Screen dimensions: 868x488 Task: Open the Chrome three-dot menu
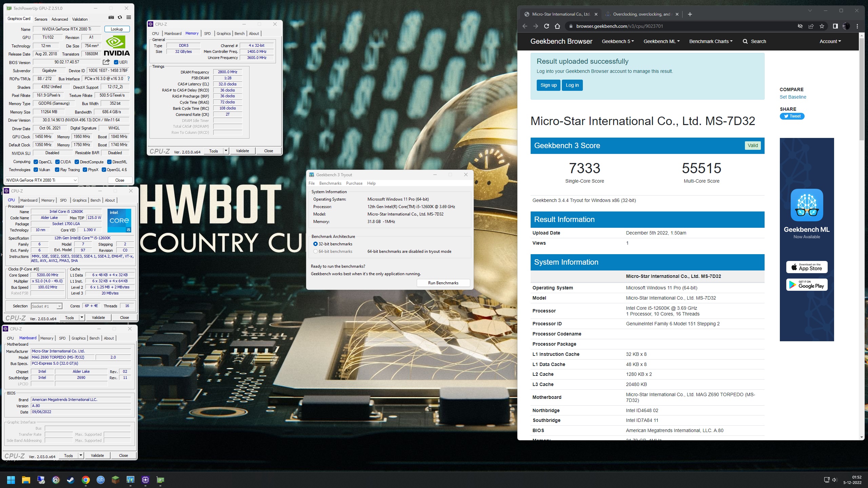click(x=857, y=26)
